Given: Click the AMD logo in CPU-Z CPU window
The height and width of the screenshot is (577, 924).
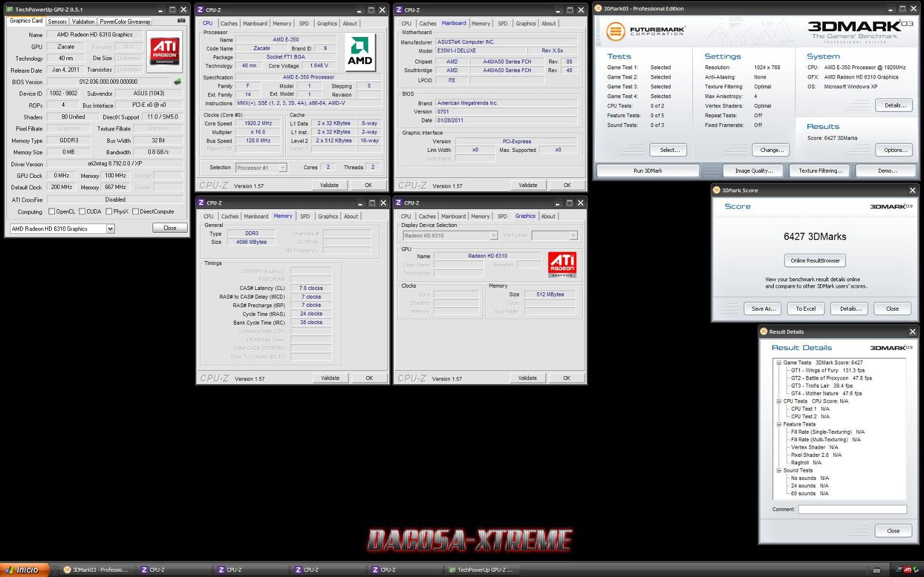Looking at the screenshot, I should click(360, 52).
